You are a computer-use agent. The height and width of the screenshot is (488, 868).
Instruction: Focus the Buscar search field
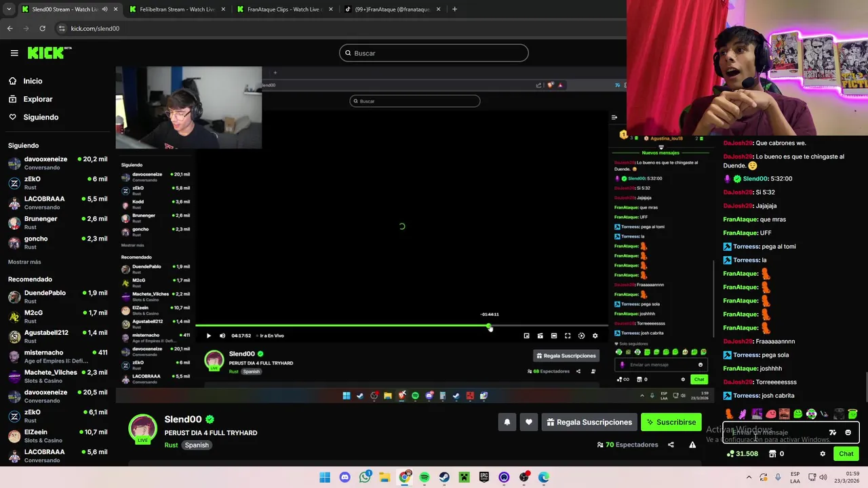click(433, 53)
